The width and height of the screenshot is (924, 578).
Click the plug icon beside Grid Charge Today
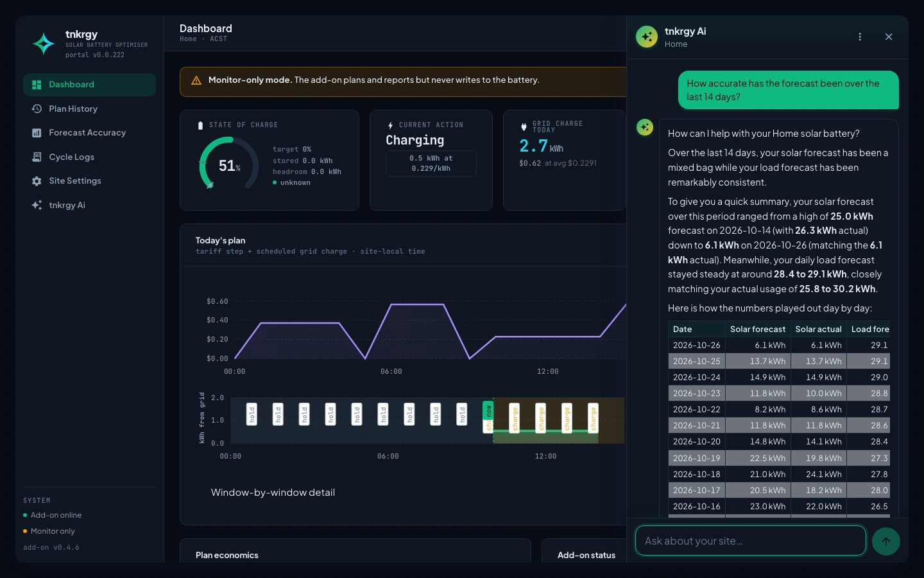coord(524,127)
